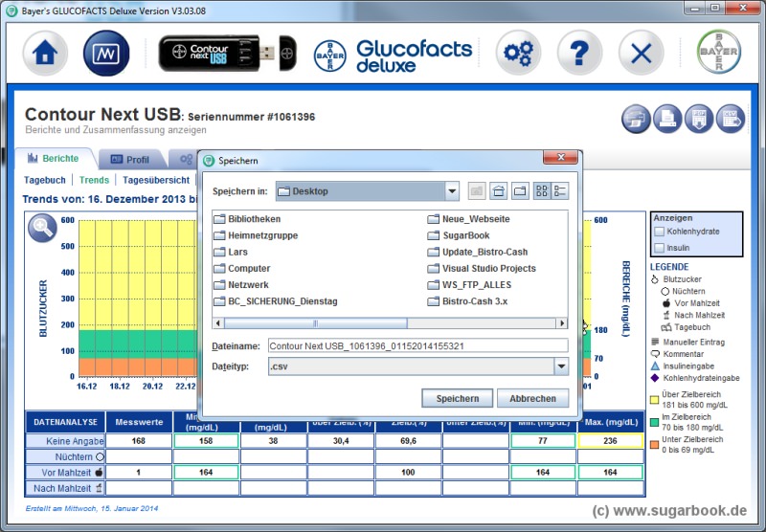766x532 pixels.
Task: Export report as CSV icon
Action: 731,119
